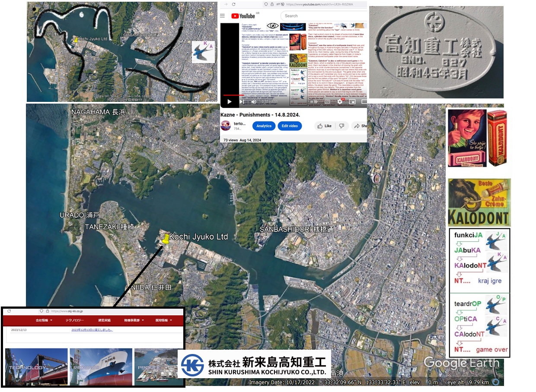Click the shield icon beside the YouTube URL

[265, 4]
